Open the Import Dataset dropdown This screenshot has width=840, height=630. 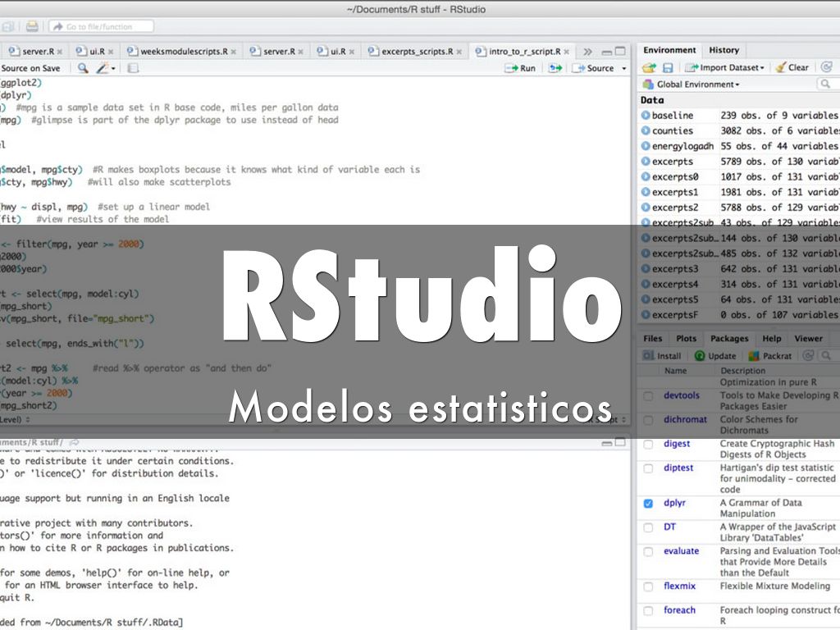tap(725, 67)
